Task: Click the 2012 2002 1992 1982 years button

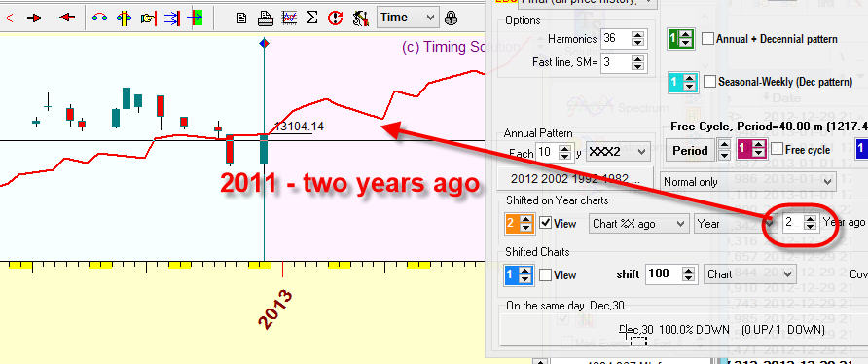Action: (x=576, y=179)
